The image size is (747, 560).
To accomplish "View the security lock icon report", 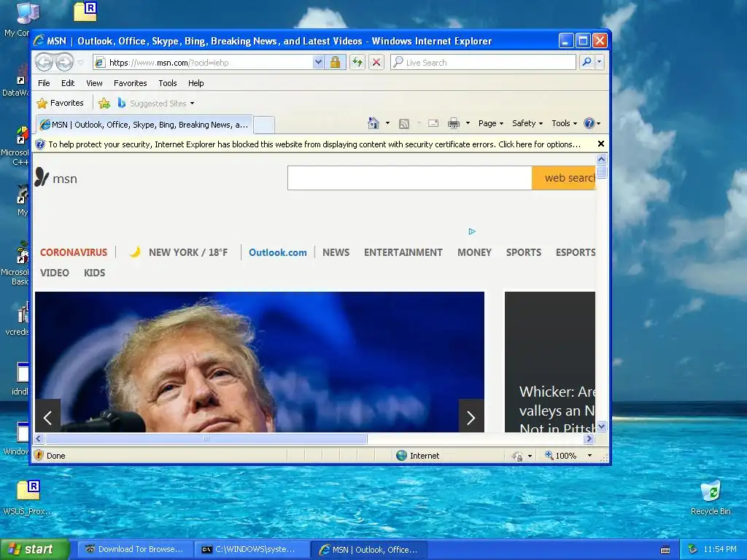I will [x=336, y=63].
